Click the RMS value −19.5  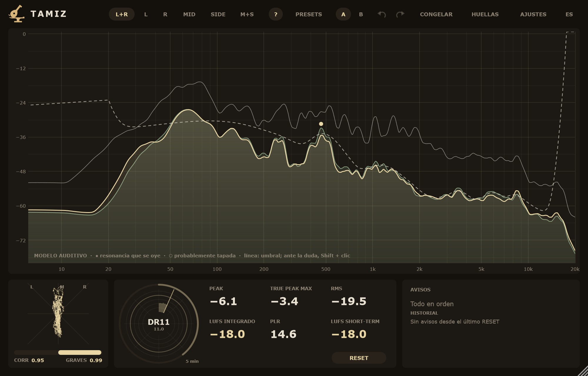point(349,301)
